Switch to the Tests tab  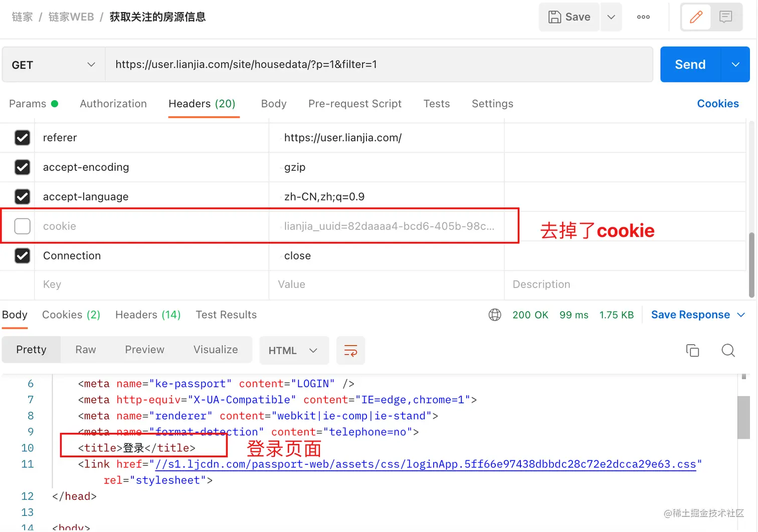437,104
